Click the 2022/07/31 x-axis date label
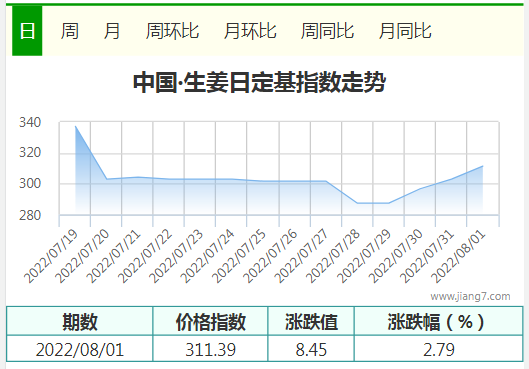529x369 pixels. [427, 256]
